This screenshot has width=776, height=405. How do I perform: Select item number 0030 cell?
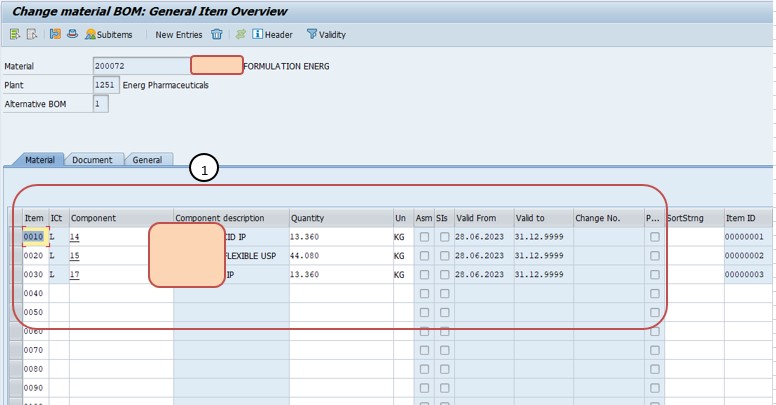click(x=35, y=274)
